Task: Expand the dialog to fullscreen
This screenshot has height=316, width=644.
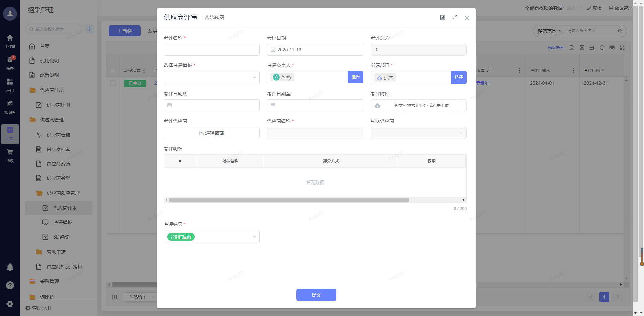Action: (455, 17)
